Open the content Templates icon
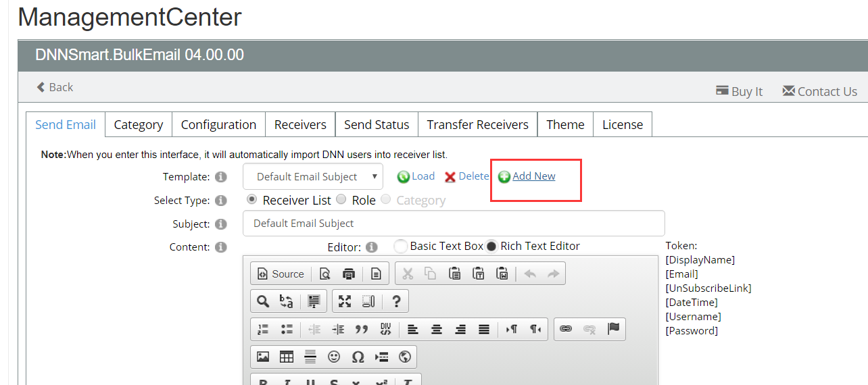 point(376,274)
